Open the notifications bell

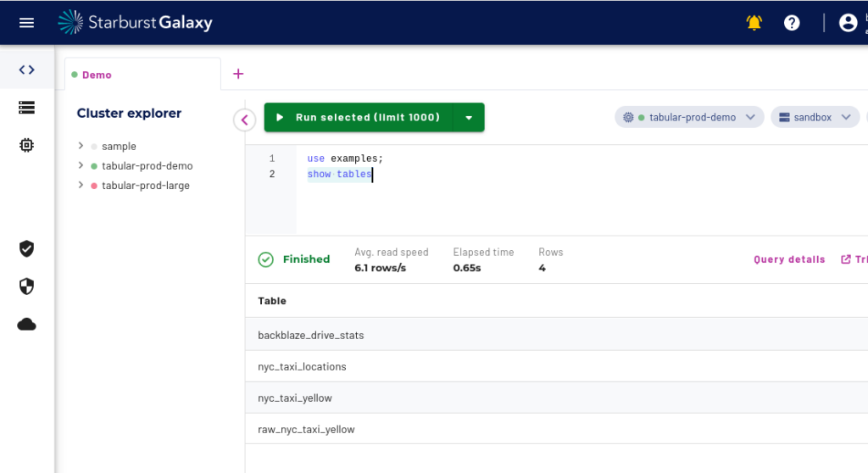(754, 23)
